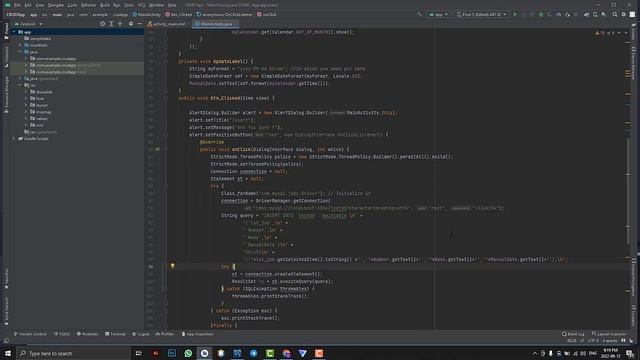Open the Terminal tool window
The image size is (640, 360).
point(116,334)
